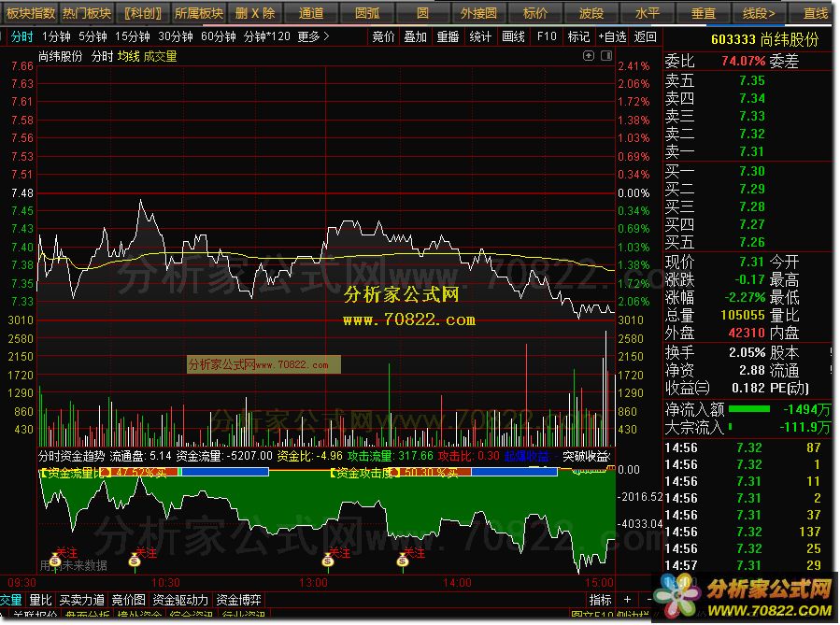Open the 线段 tool submenu

coord(759,13)
